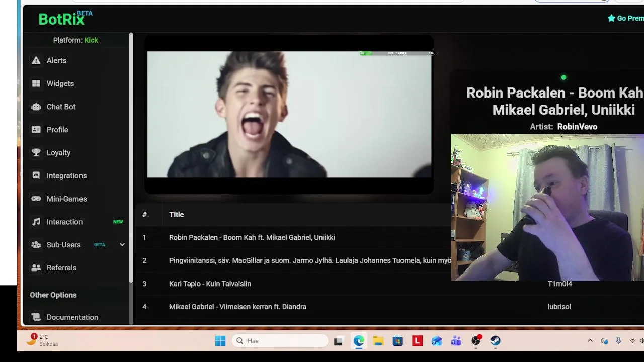Click the Widgets grid icon
Viewport: 644px width, 362px height.
click(x=36, y=83)
